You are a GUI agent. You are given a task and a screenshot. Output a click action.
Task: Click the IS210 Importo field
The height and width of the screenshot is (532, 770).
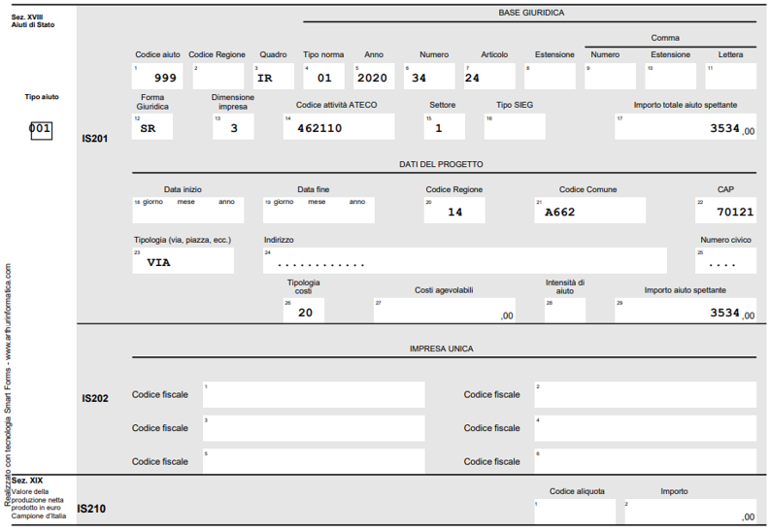point(690,512)
